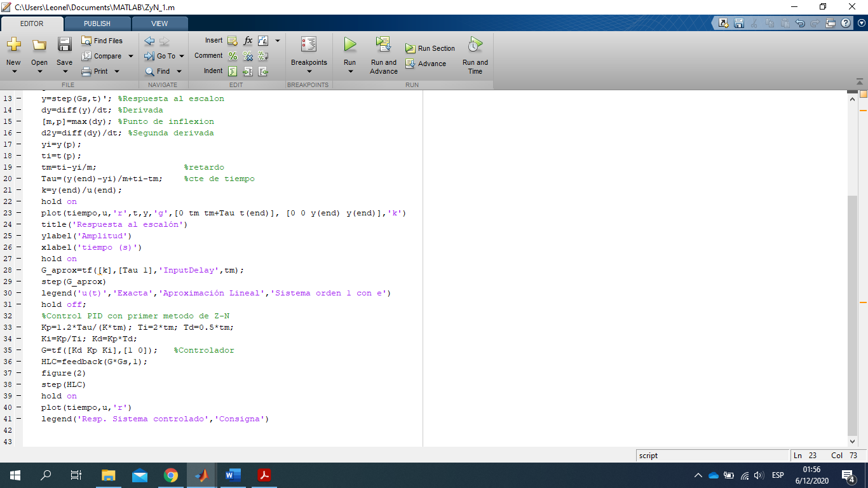Switch to the PUBLISH tab

[x=97, y=24]
